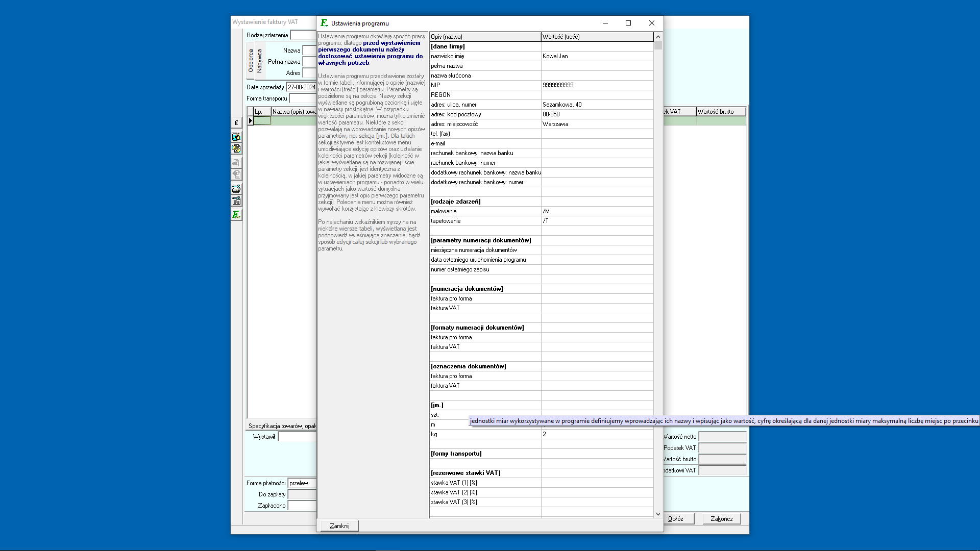Viewport: 980px width, 551px height.
Task: Click the printer with wrench settings icon
Action: pos(236,189)
